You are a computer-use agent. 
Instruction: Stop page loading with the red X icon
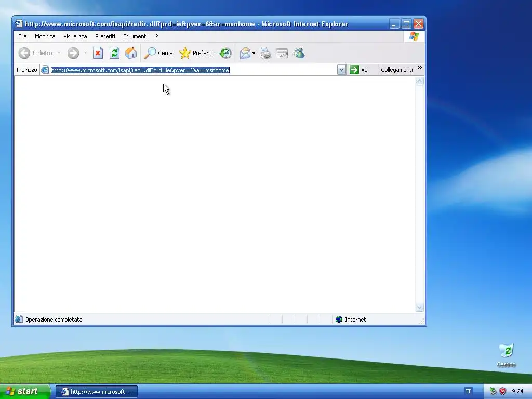98,53
